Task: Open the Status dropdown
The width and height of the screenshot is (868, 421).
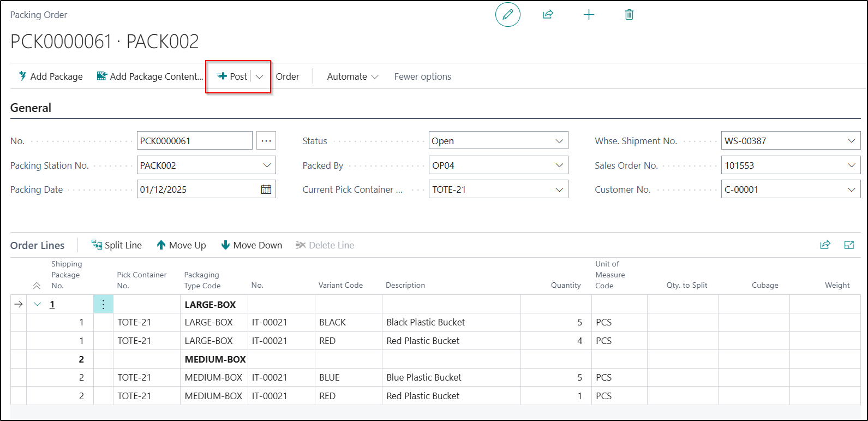Action: coord(559,141)
